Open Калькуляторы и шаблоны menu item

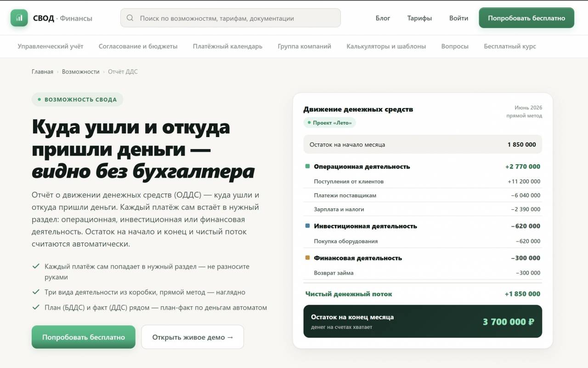(386, 46)
